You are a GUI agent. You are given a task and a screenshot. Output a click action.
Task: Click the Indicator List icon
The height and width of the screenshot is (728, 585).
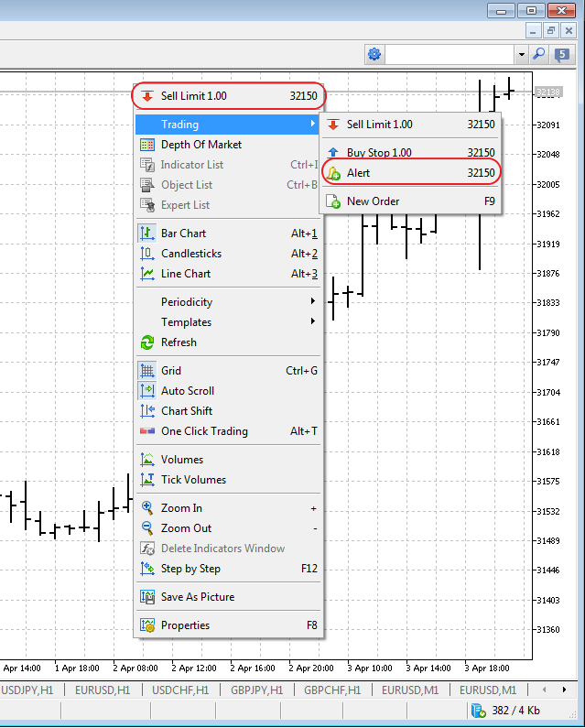(x=147, y=165)
